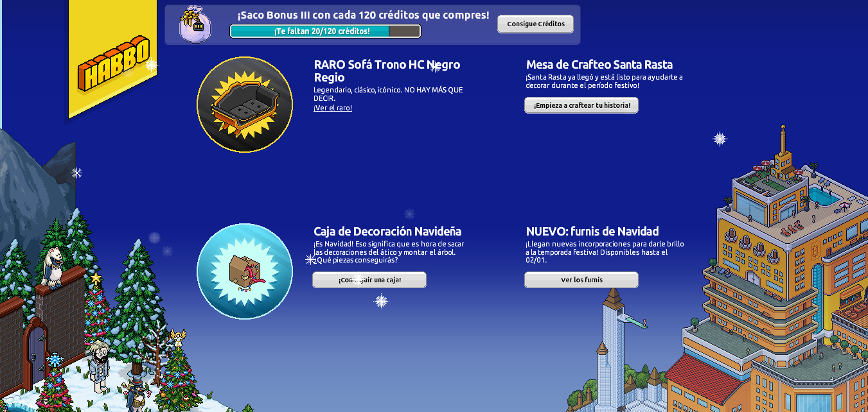Click the RARO Sofá Trono HC Negro Regio heading
Viewport: 868px width, 412px height.
[x=387, y=71]
